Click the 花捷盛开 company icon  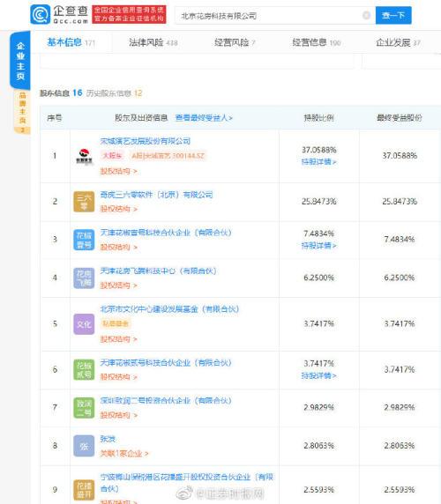(84, 490)
